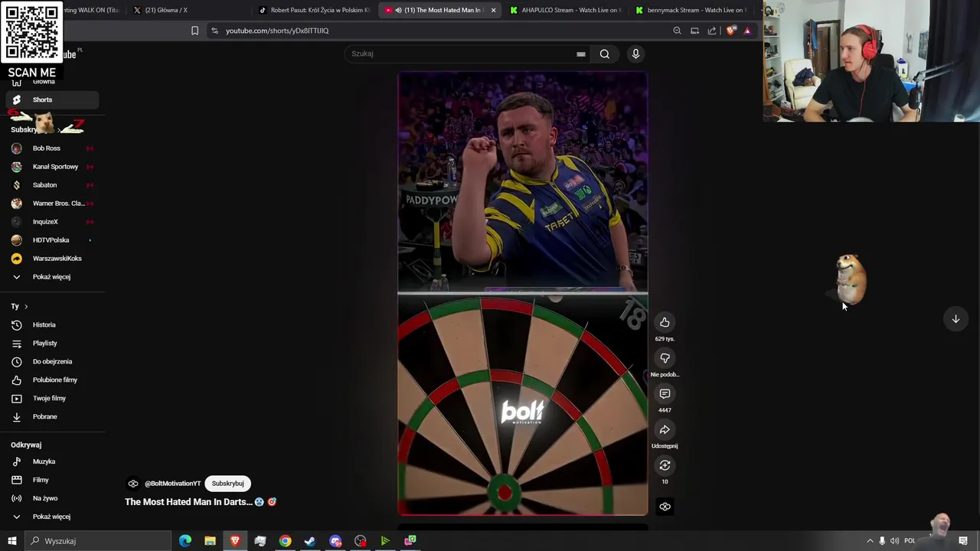Open the comments with 4447 count
Viewport: 980px width, 551px height.
(x=665, y=394)
